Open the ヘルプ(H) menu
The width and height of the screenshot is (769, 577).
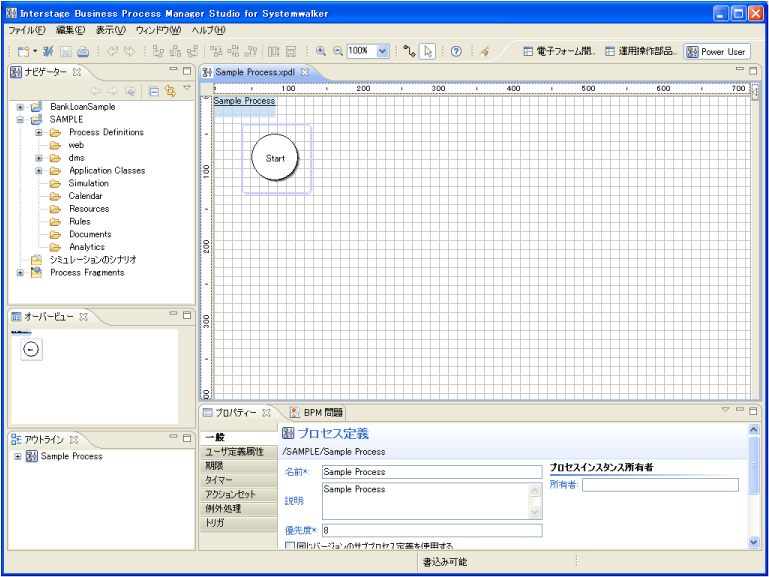[208, 30]
